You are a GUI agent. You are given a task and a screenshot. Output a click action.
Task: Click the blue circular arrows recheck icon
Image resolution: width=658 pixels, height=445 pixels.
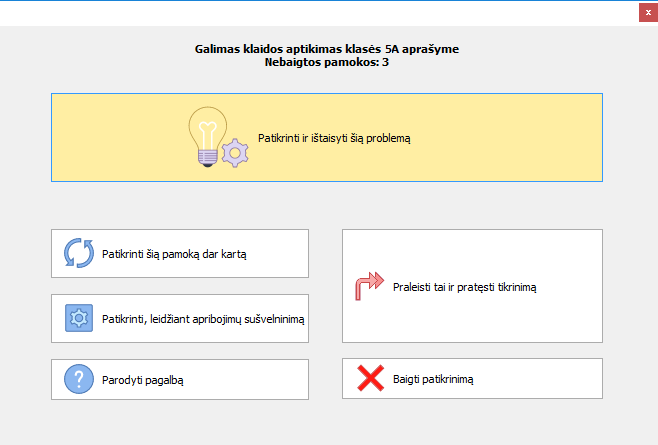pyautogui.click(x=78, y=254)
